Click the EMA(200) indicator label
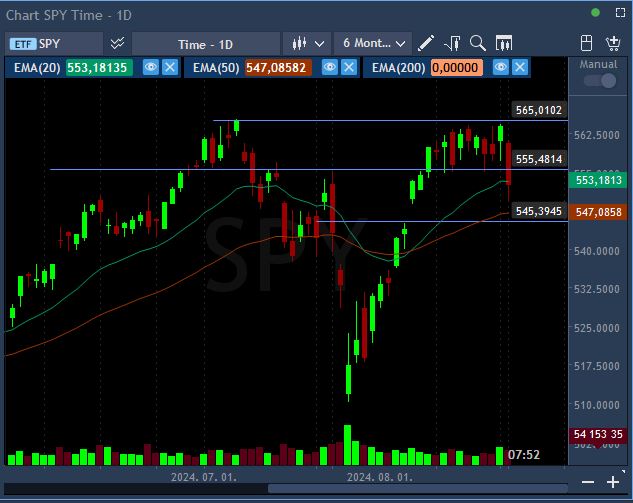 pos(398,67)
